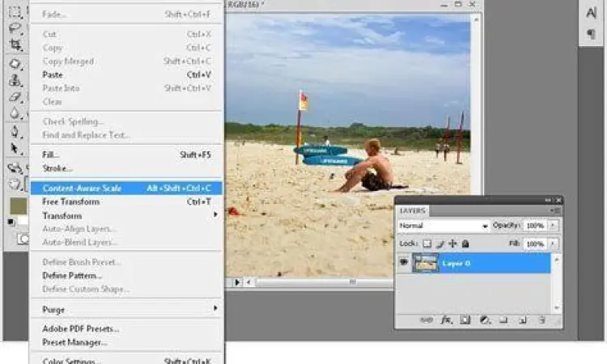Choose Stroke... menu entry
607x364 pixels.
[126, 168]
